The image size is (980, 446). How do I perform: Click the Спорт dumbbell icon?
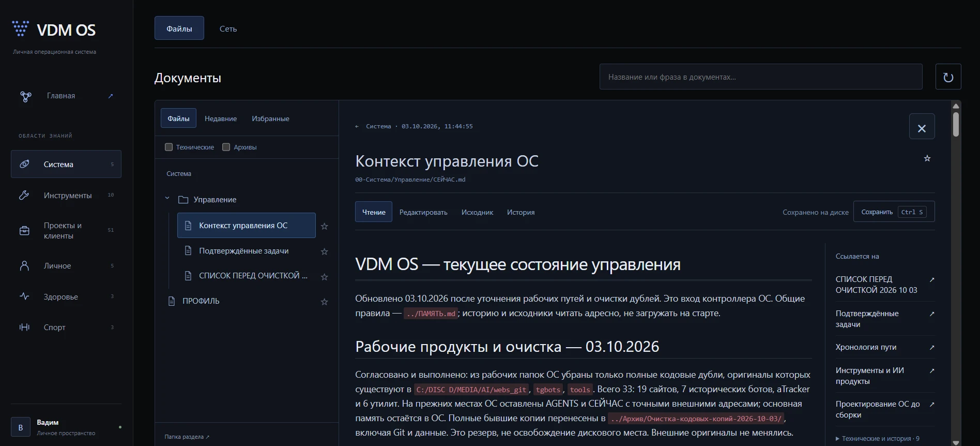(24, 327)
